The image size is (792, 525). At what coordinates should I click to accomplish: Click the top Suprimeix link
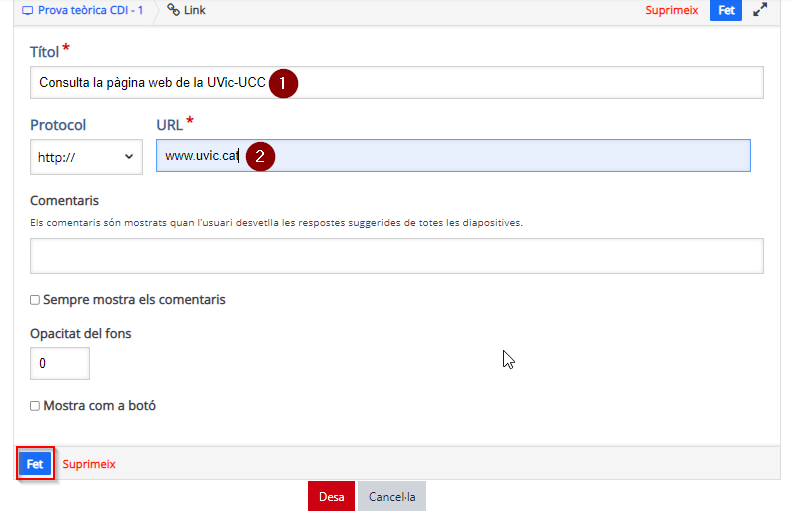pos(671,10)
